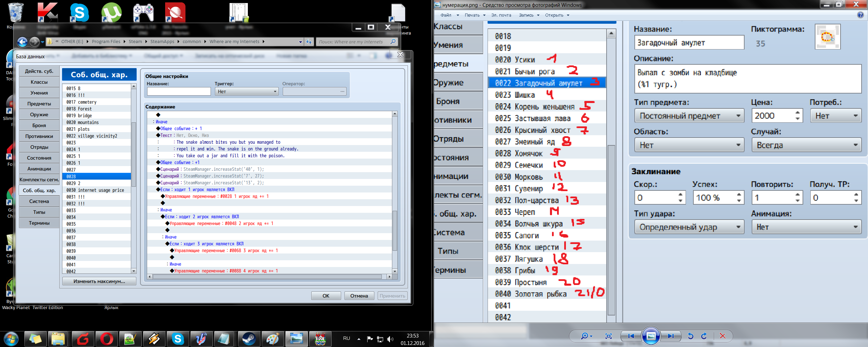This screenshot has height=347, width=868.
Task: Rotate the photo clockwise
Action: (704, 336)
